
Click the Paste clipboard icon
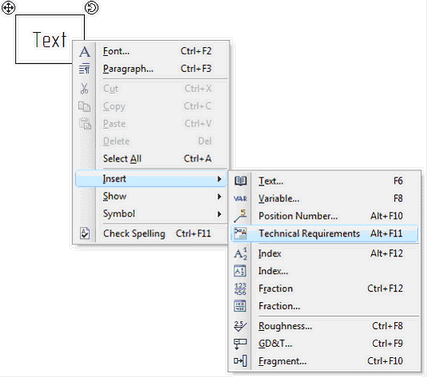click(x=85, y=124)
